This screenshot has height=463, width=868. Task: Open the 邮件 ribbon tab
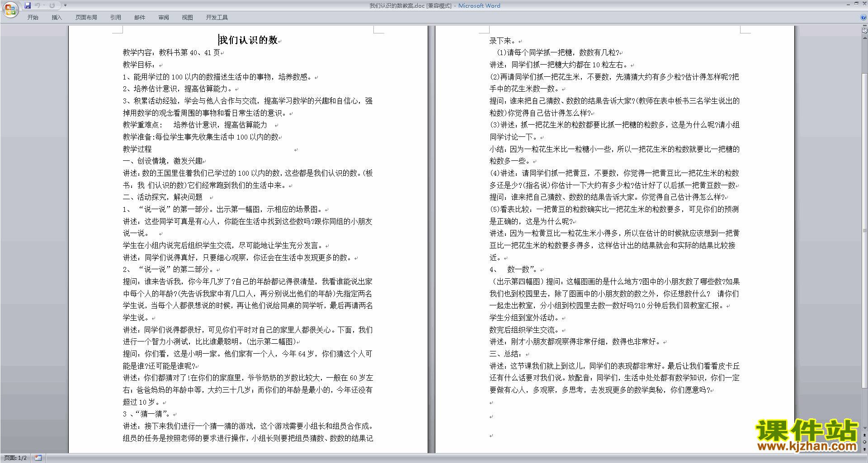pyautogui.click(x=140, y=17)
